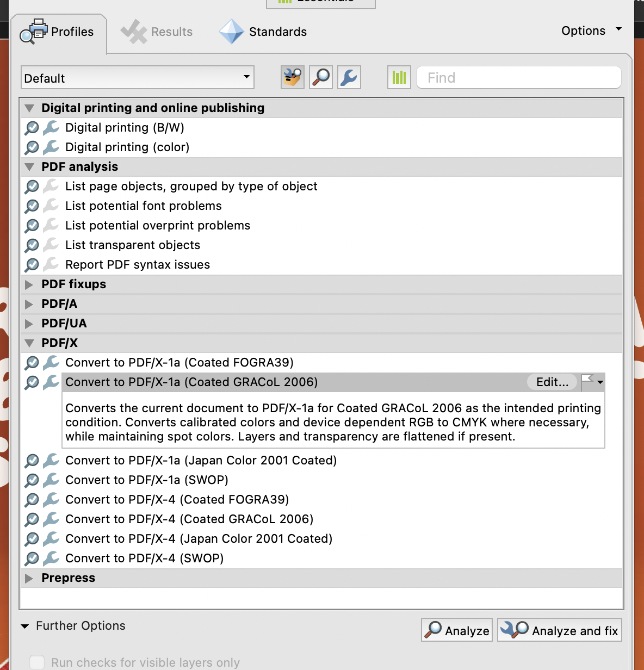This screenshot has height=670, width=644.
Task: Collapse the Further Options section
Action: (x=25, y=626)
